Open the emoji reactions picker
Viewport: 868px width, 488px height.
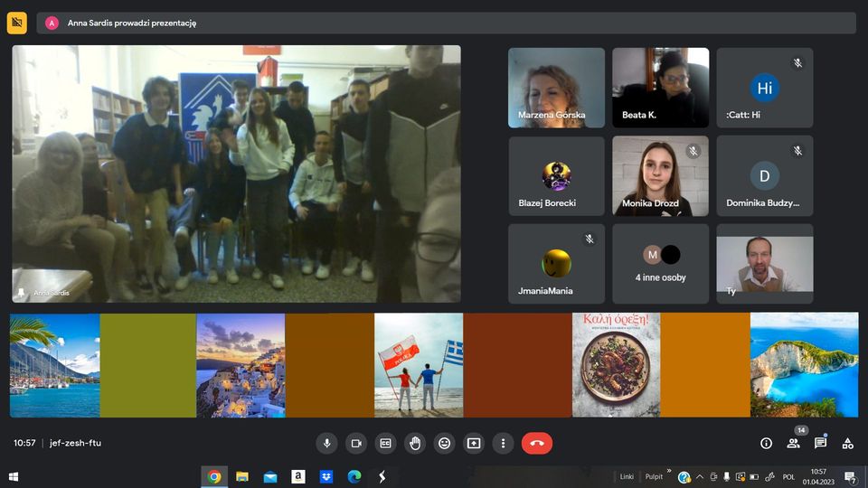click(x=444, y=443)
